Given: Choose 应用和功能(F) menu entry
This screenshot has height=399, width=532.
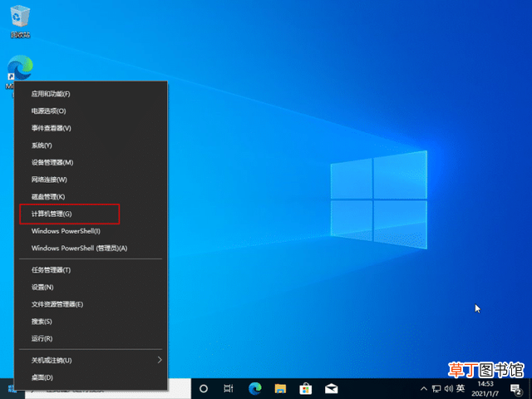Looking at the screenshot, I should click(x=91, y=94).
